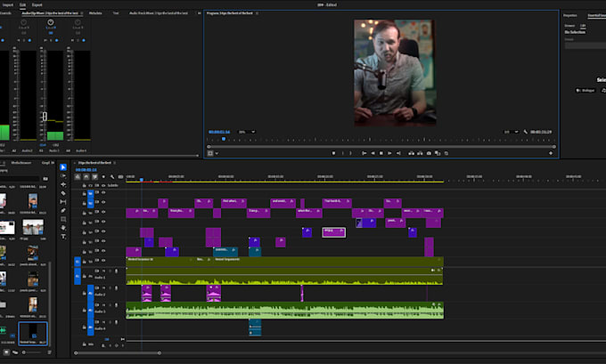Switch to the Export workspace tab
Viewport: 606px width, 364px height.
[x=37, y=5]
